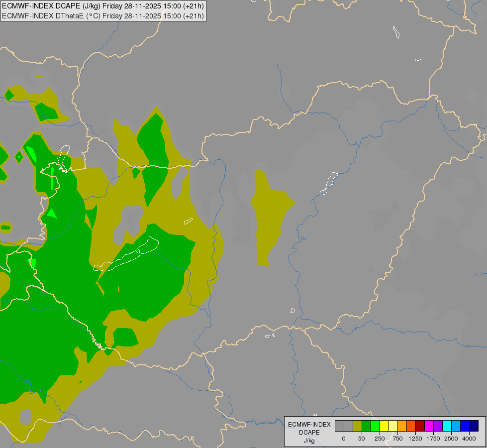Click the leftmost gray legend swatch

pyautogui.click(x=339, y=426)
